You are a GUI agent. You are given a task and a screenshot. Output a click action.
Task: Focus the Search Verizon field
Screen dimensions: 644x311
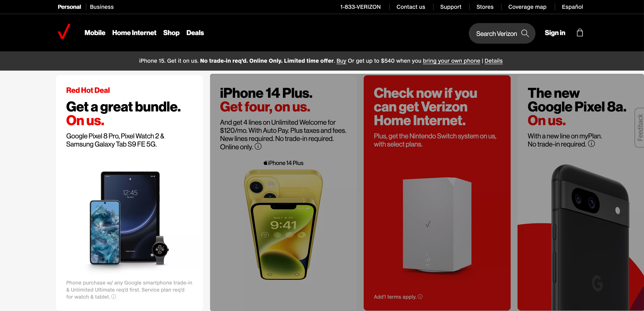(502, 33)
